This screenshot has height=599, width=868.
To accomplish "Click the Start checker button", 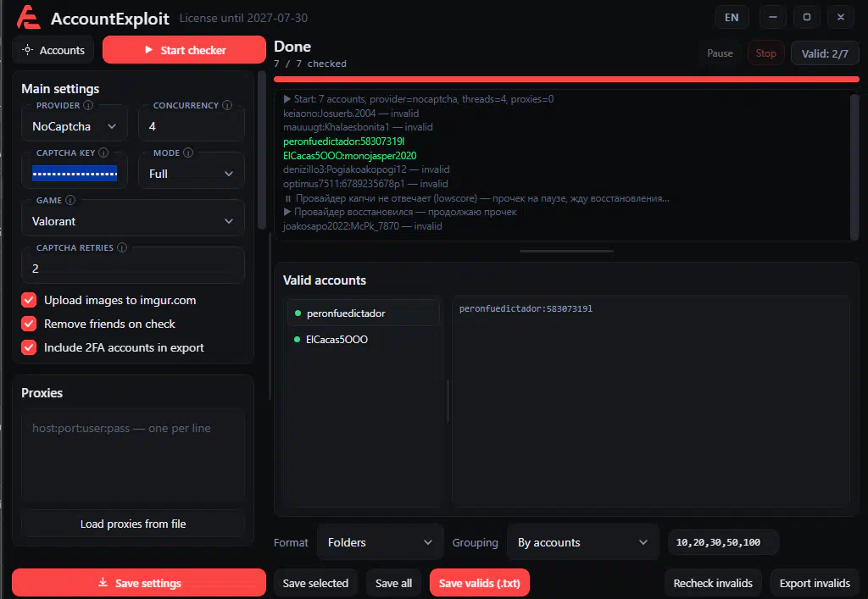I will point(184,50).
